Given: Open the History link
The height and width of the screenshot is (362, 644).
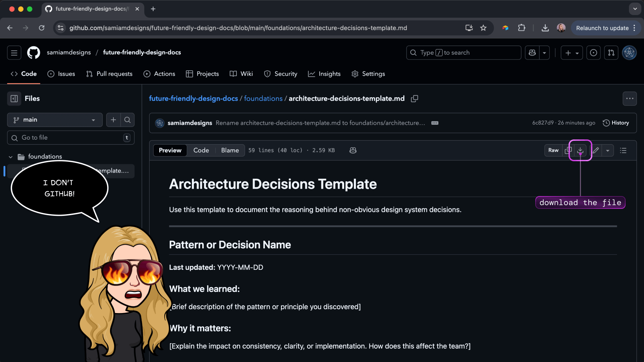Looking at the screenshot, I should (x=616, y=123).
